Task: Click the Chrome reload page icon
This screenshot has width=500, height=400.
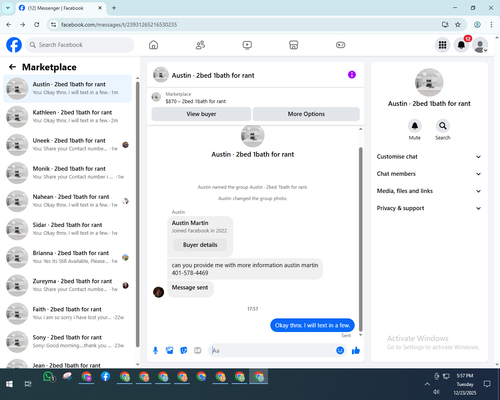Action: (x=37, y=25)
